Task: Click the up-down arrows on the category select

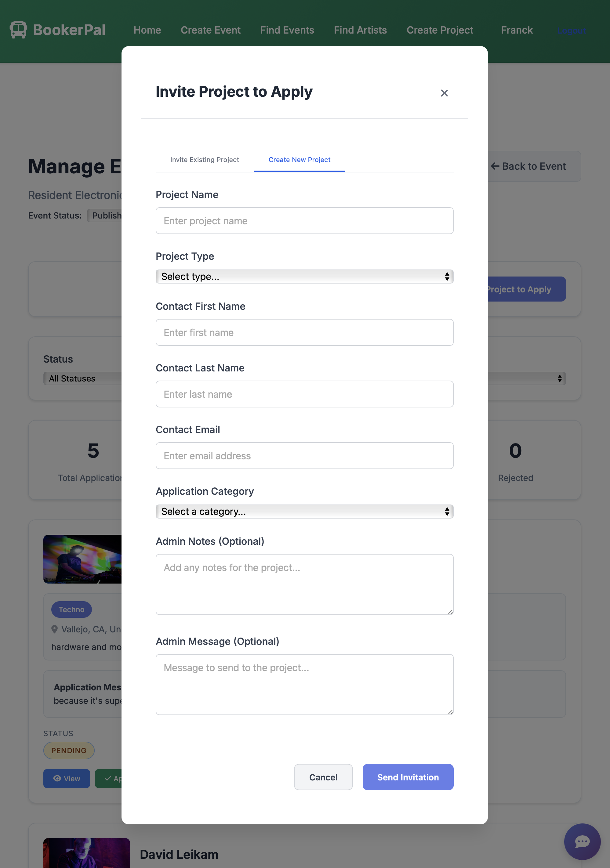Action: click(x=447, y=511)
